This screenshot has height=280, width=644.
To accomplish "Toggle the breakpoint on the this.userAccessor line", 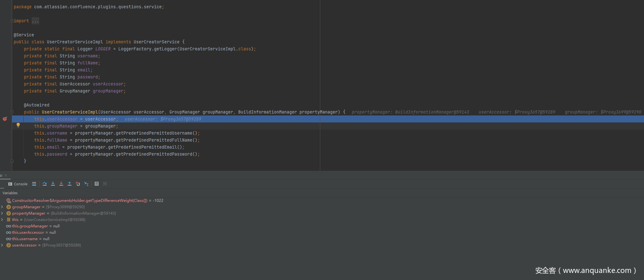I will (5, 119).
